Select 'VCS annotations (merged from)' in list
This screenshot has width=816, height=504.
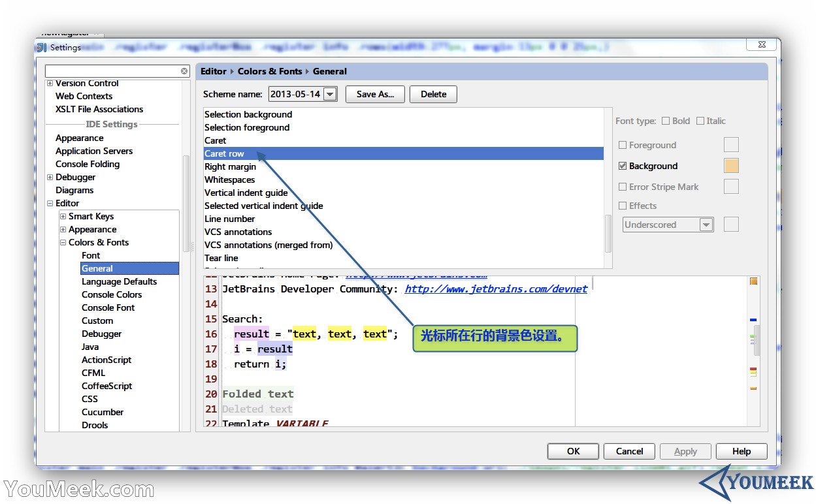point(403,245)
